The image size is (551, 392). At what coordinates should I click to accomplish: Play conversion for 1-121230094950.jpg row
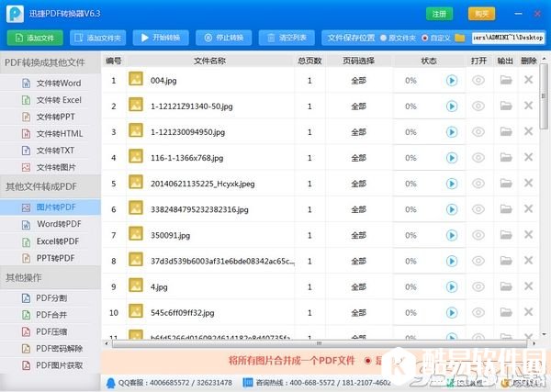pyautogui.click(x=452, y=132)
